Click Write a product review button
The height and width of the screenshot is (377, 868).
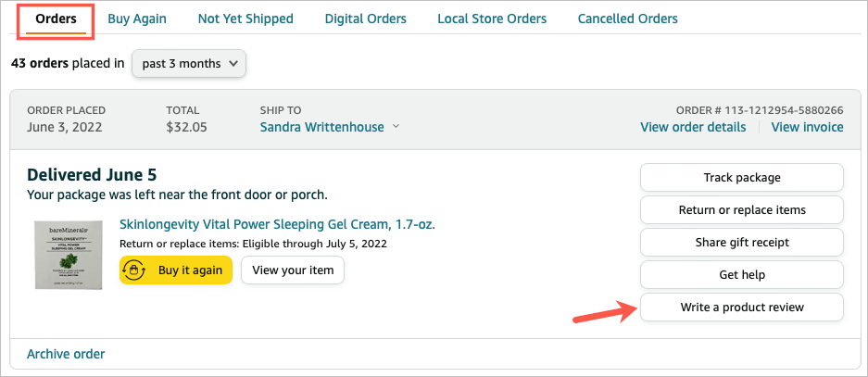point(741,307)
